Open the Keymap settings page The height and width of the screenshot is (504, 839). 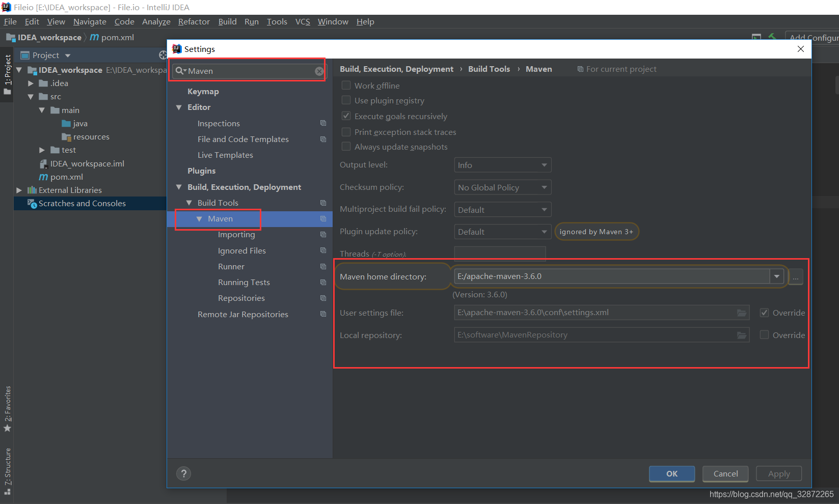pyautogui.click(x=203, y=92)
